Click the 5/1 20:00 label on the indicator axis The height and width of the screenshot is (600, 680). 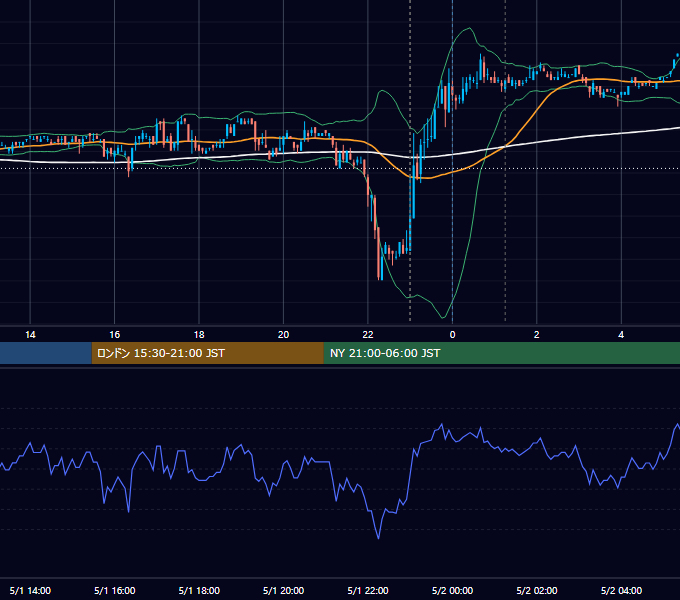click(283, 590)
